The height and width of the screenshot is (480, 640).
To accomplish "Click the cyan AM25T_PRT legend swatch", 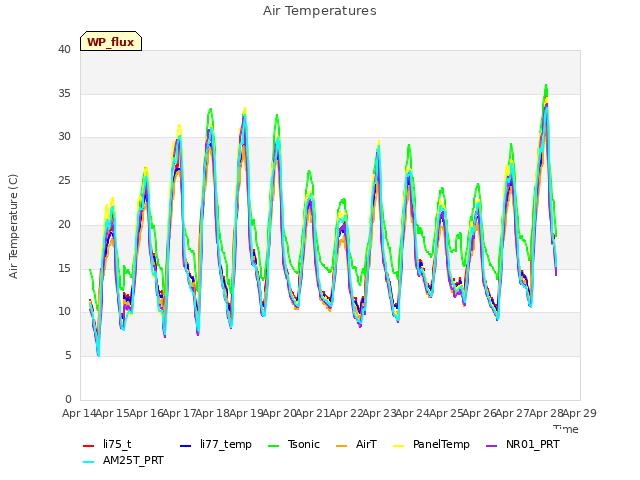I will [89, 462].
